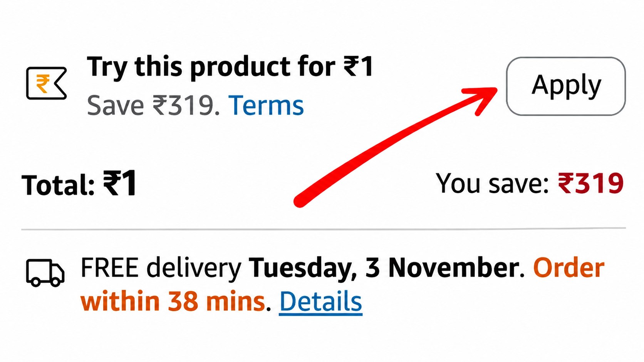Image resolution: width=644 pixels, height=362 pixels.
Task: Click the rupee coupon ticket icon
Action: pyautogui.click(x=47, y=83)
